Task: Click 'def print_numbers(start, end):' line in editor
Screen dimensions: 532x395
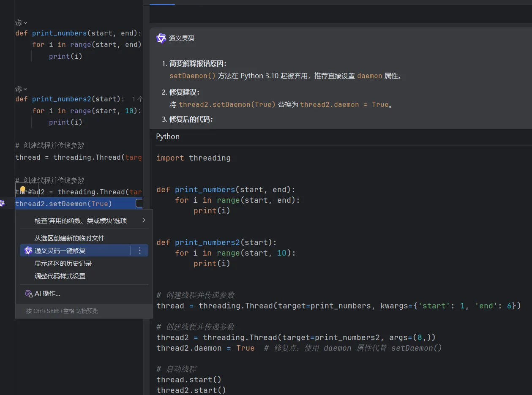Action: pos(79,33)
